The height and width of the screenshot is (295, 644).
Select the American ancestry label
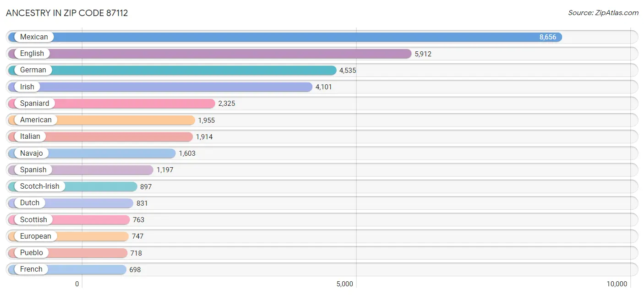pyautogui.click(x=36, y=120)
